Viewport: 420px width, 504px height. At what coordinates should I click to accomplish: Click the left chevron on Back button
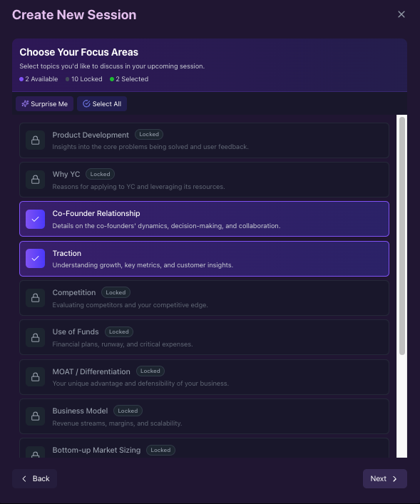tap(24, 478)
